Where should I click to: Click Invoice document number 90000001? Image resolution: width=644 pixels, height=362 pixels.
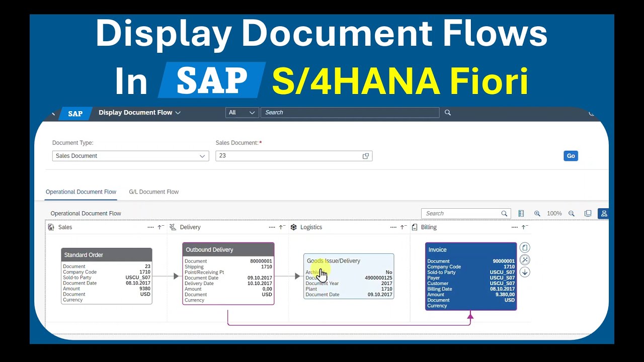pos(504,261)
